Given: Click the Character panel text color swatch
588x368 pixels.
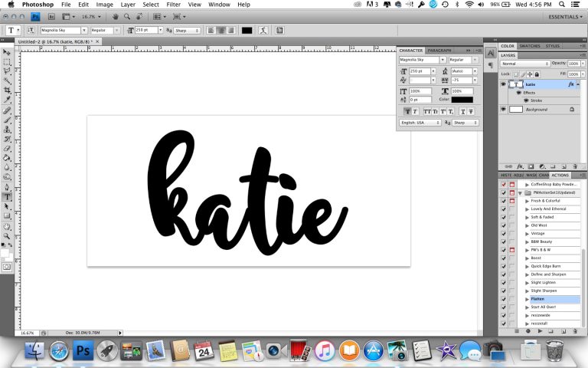Looking at the screenshot, I should pyautogui.click(x=462, y=100).
